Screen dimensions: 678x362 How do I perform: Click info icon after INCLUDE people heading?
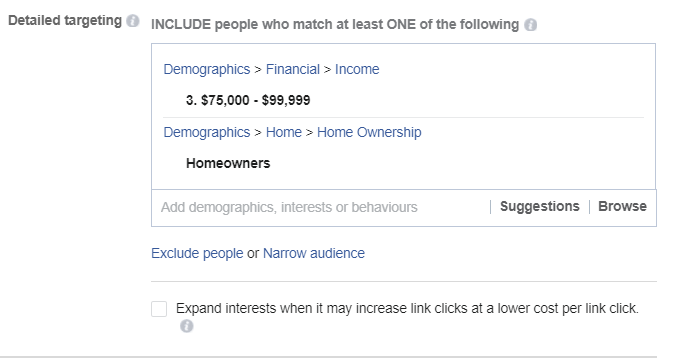[x=531, y=25]
